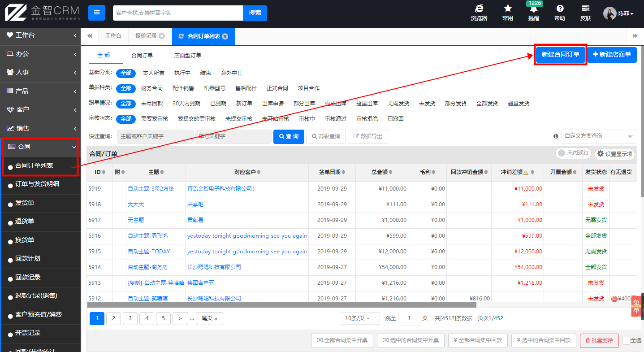644x352 pixels.
Task: Click the red 免单 side badge
Action: [x=636, y=307]
